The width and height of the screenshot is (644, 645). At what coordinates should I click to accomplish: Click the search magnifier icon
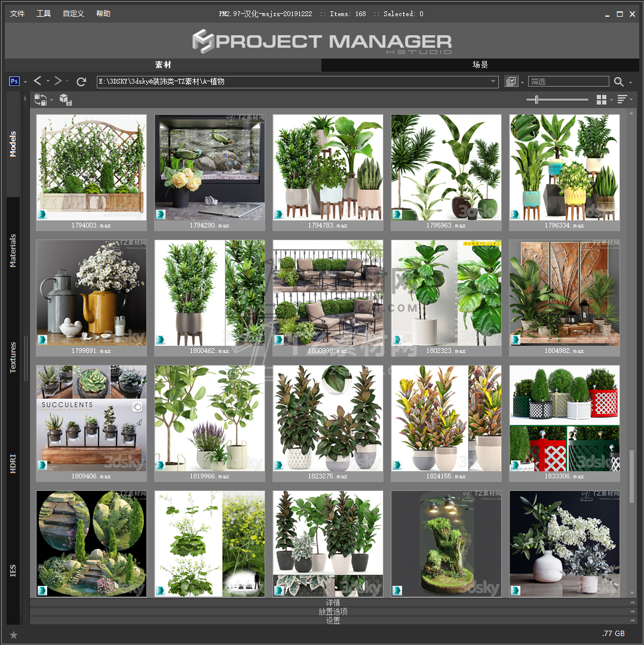tap(618, 81)
